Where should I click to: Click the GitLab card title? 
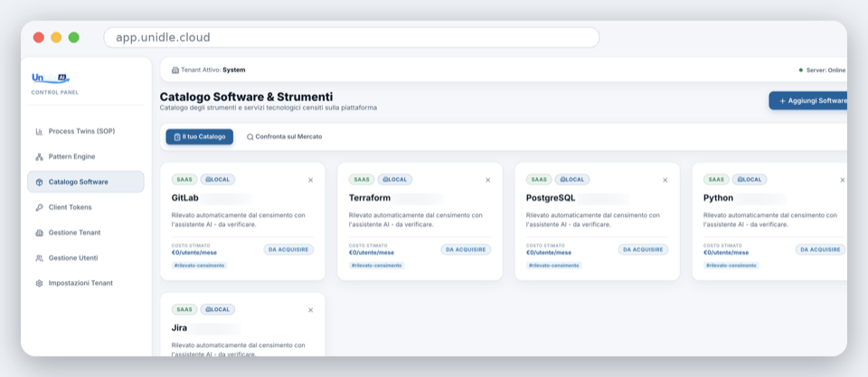pyautogui.click(x=184, y=198)
